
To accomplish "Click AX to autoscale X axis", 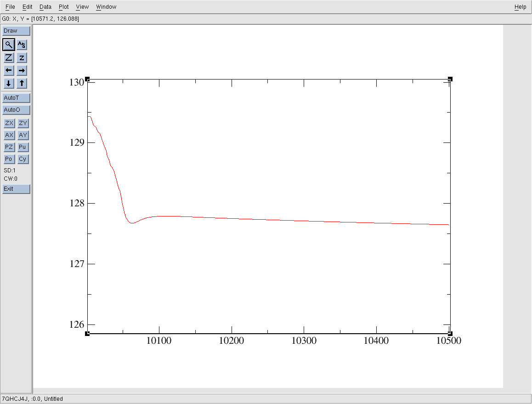I will coord(9,135).
